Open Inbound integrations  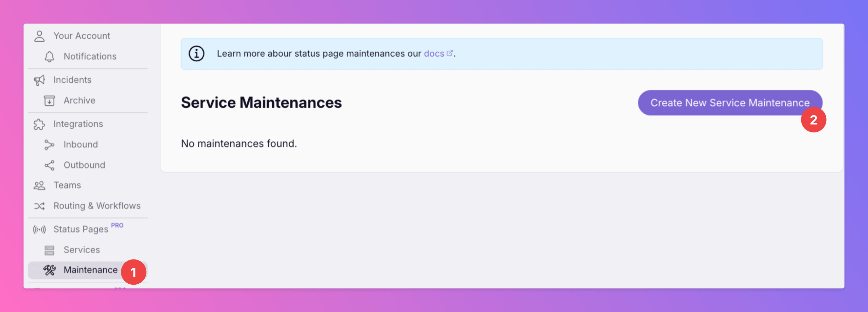tap(81, 145)
